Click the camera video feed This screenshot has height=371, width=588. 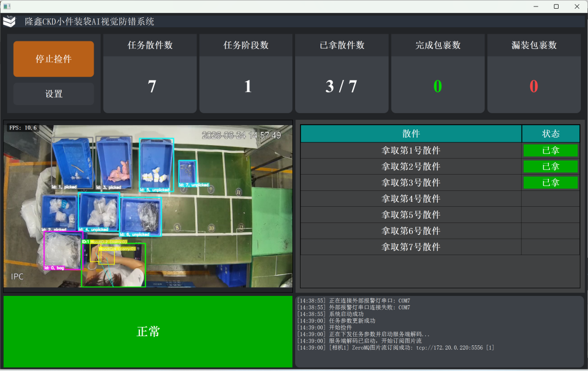(x=148, y=206)
